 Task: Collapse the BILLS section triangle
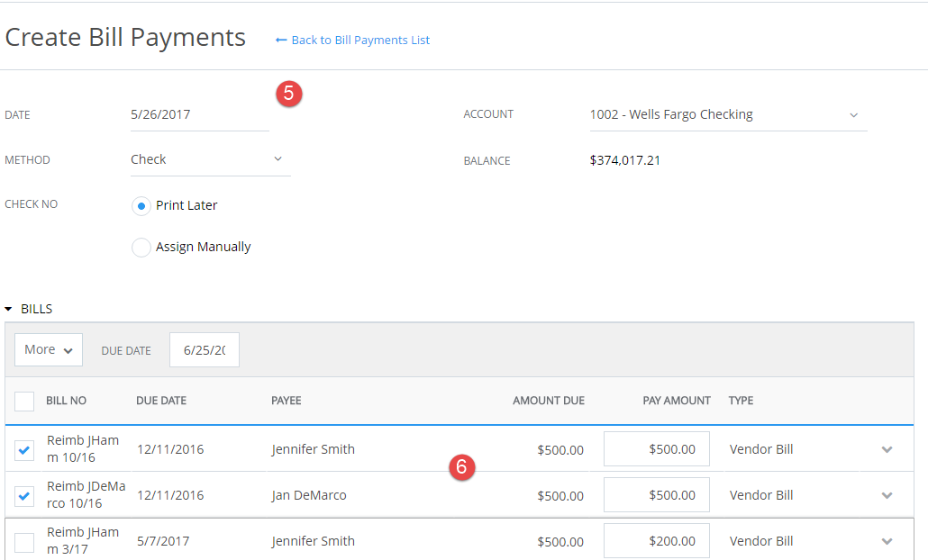click(8, 310)
